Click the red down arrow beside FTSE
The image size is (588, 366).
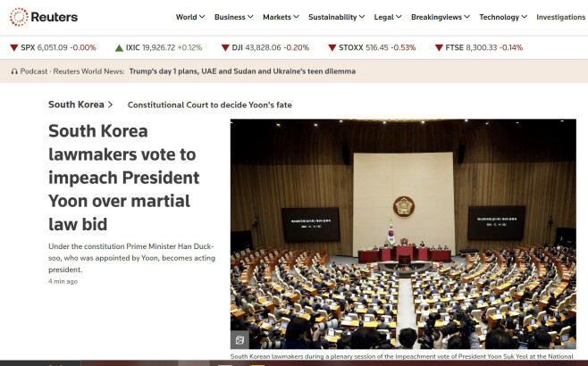click(x=439, y=47)
